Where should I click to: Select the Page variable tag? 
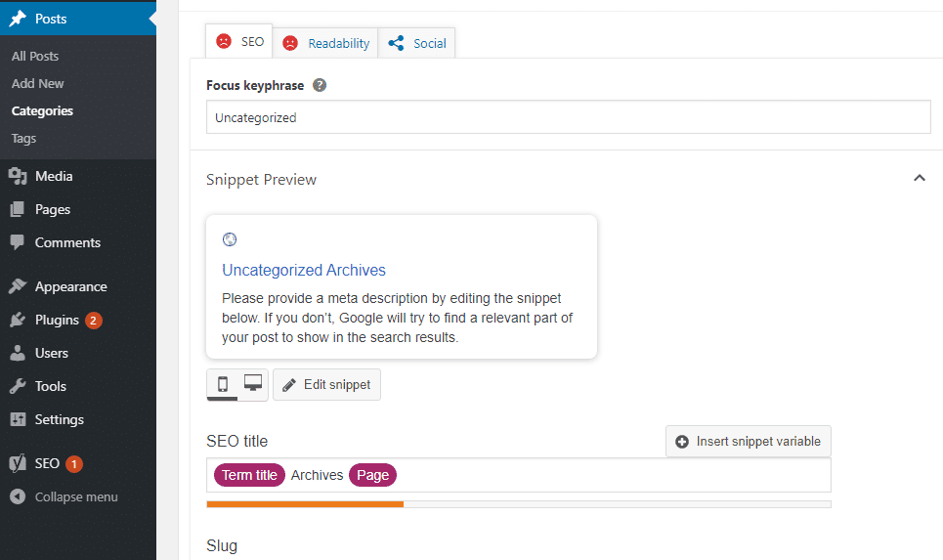click(372, 475)
